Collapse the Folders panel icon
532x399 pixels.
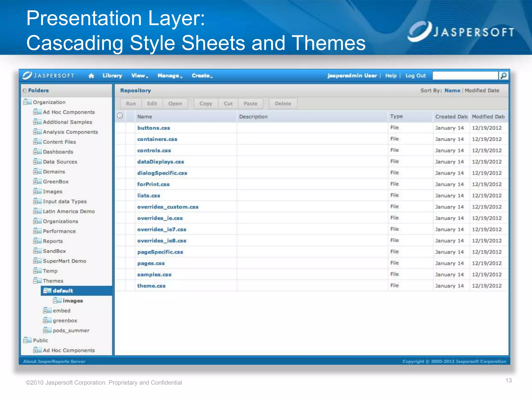tap(24, 91)
